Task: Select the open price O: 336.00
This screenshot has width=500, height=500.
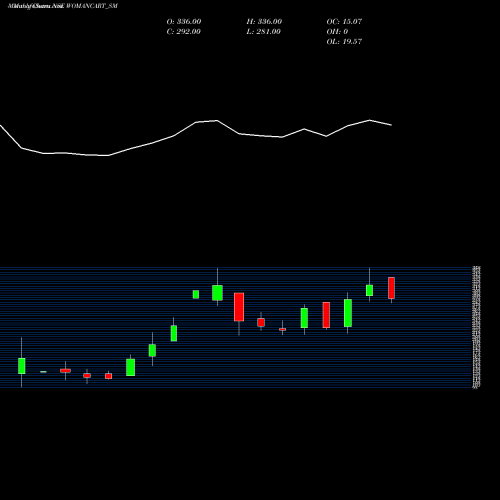Action: tap(184, 21)
